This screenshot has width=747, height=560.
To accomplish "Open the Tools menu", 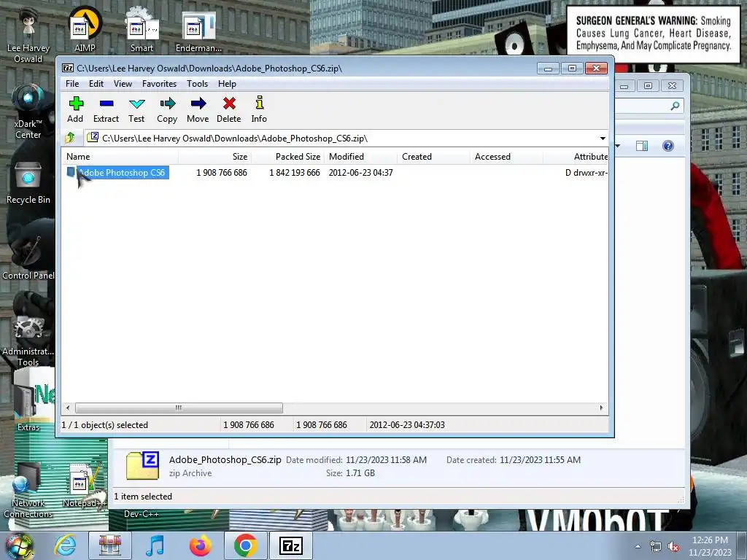I will pyautogui.click(x=197, y=84).
